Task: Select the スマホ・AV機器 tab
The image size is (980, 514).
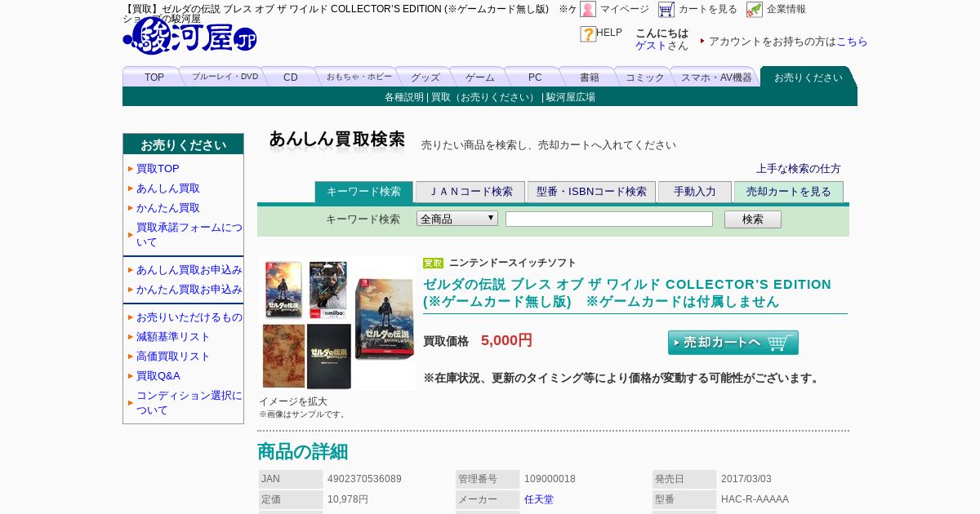Action: point(716,77)
